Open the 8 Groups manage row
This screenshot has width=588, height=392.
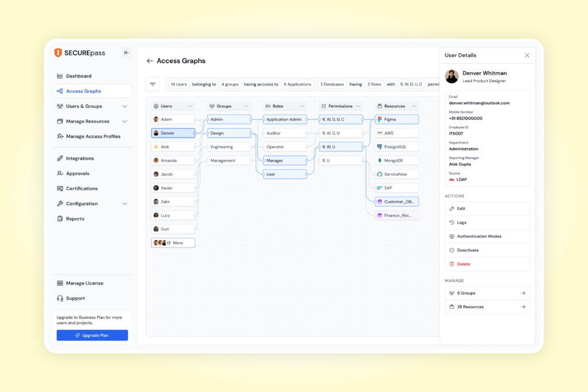coord(487,293)
